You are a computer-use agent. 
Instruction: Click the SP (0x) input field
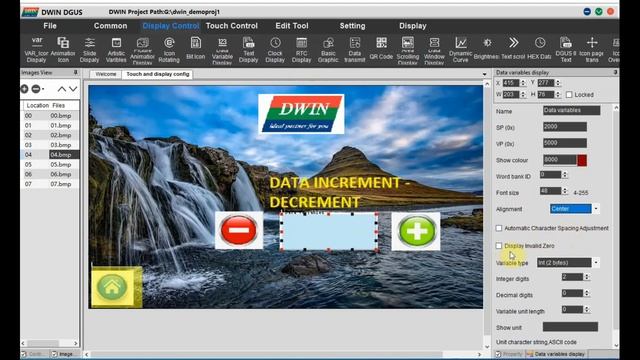click(565, 127)
